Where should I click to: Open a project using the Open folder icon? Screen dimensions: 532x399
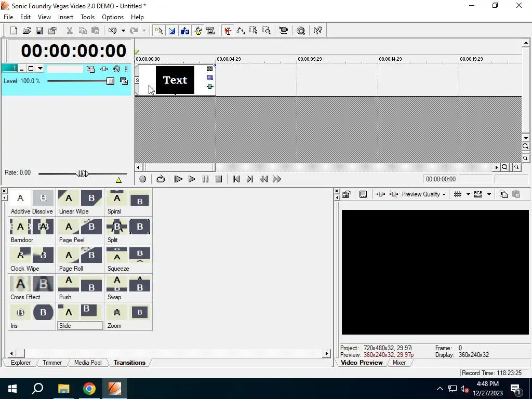[26, 31]
